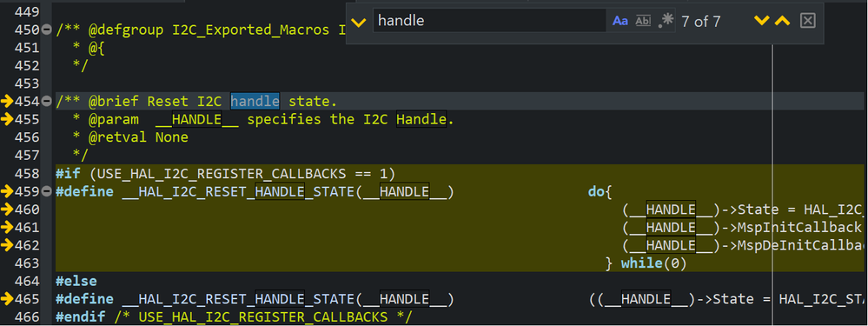Expand the replace field in find widget
The width and height of the screenshot is (868, 326).
359,23
